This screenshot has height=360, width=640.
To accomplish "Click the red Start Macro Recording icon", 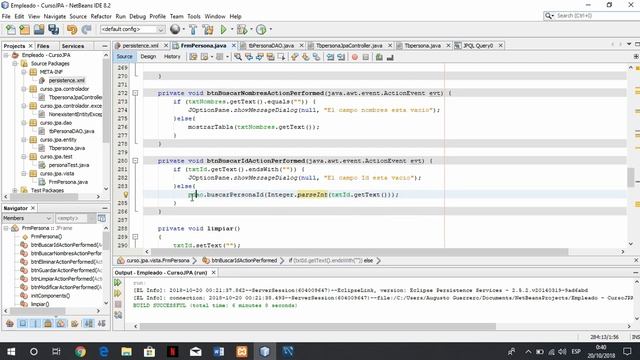I will pos(354,57).
